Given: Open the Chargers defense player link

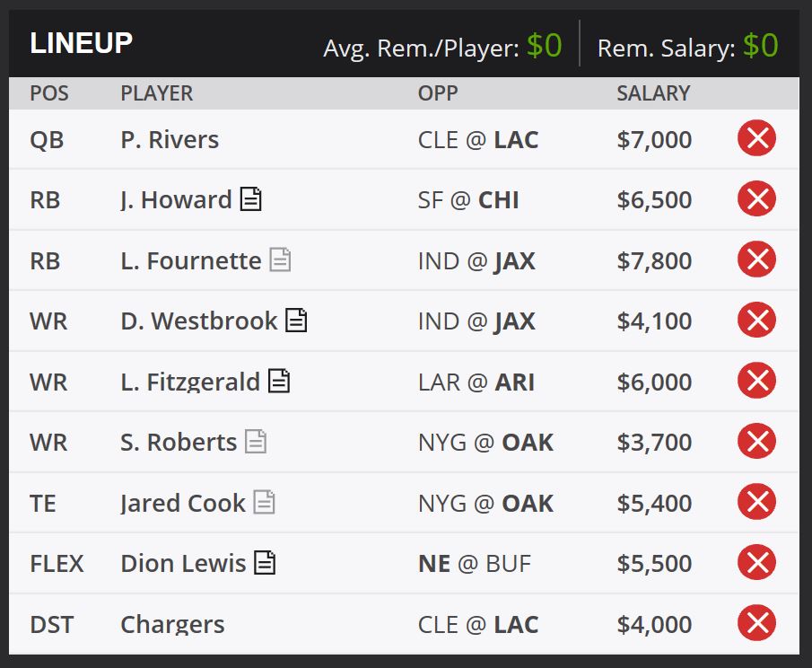Looking at the screenshot, I should tap(172, 625).
